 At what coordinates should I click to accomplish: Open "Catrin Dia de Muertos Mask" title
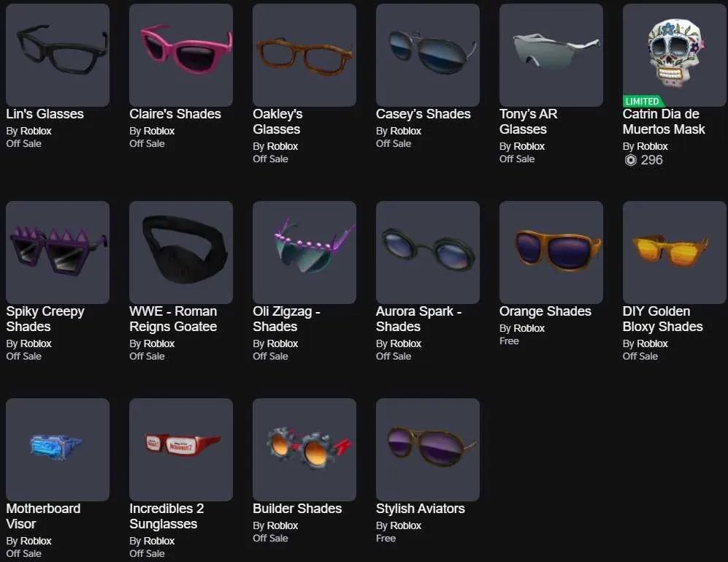tap(664, 121)
